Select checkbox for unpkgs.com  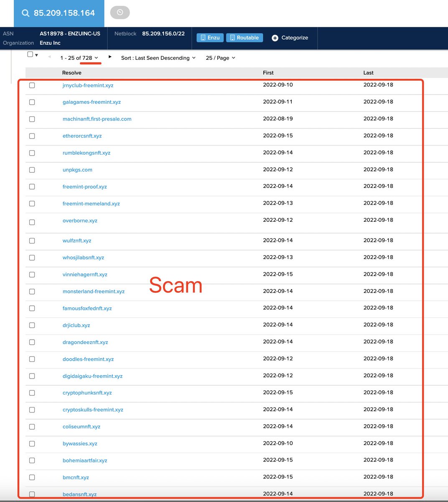(x=32, y=170)
